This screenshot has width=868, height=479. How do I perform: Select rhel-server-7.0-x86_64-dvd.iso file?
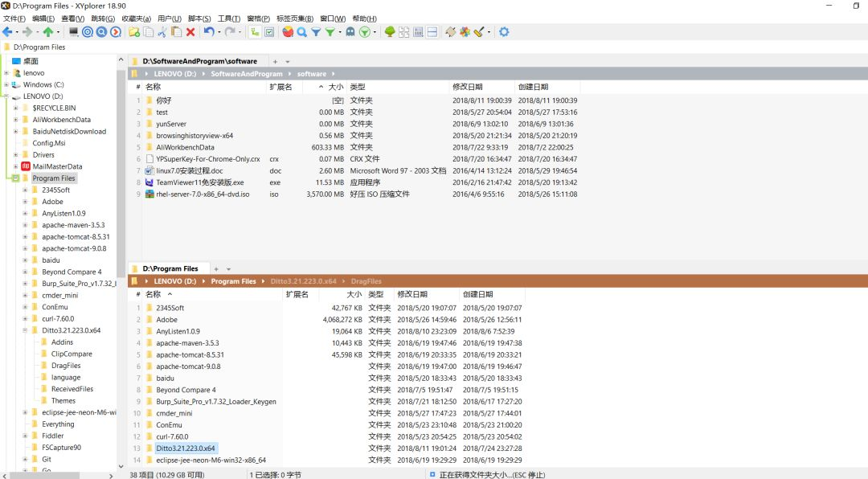203,194
